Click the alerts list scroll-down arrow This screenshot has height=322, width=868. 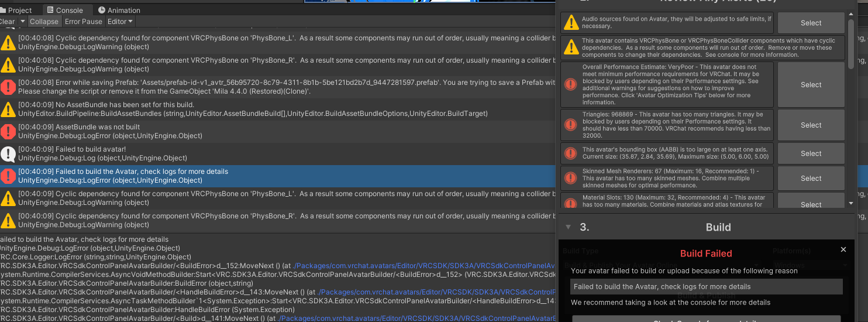[x=851, y=203]
